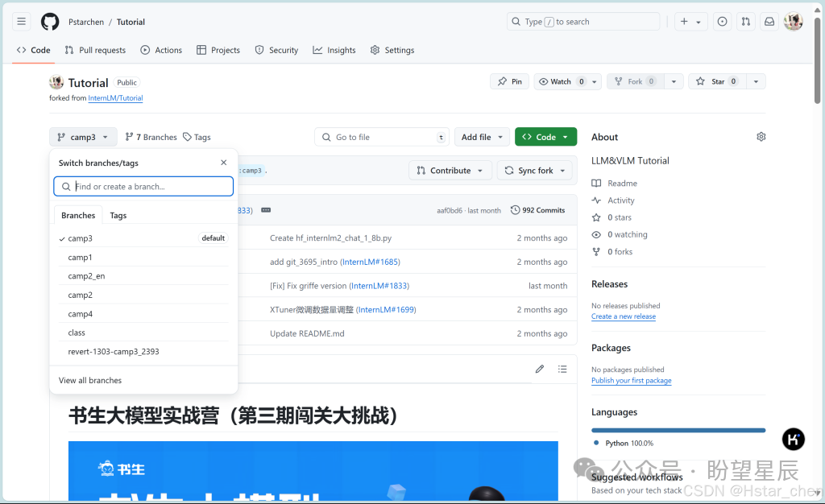Open the Projects tab
The height and width of the screenshot is (504, 825).
pos(218,50)
